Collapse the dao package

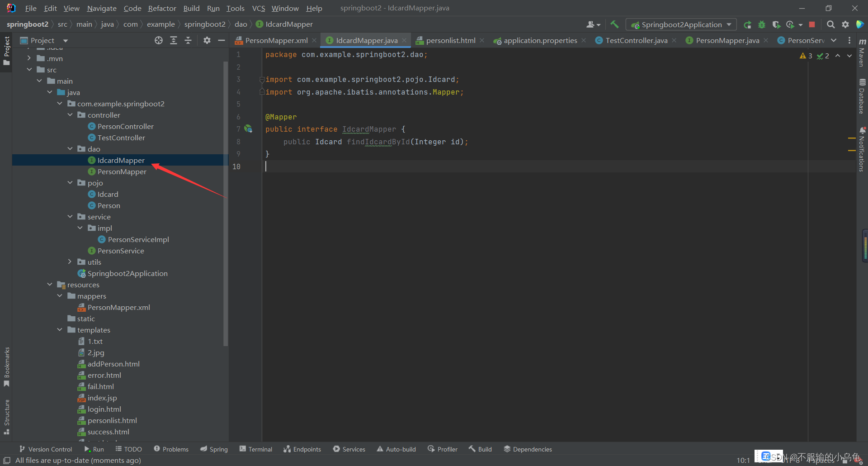click(70, 149)
